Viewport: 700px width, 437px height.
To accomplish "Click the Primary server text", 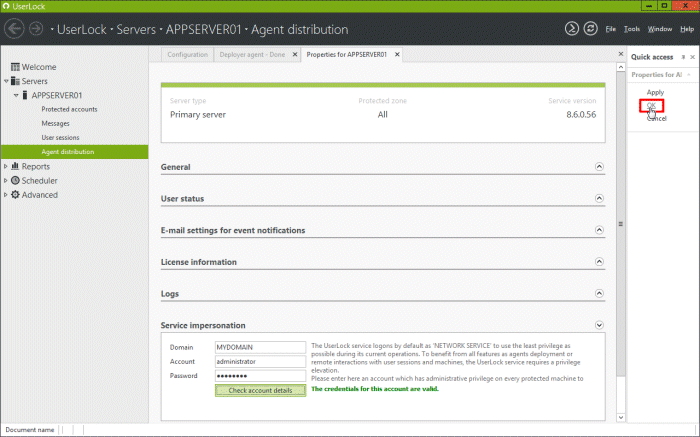I will 198,115.
